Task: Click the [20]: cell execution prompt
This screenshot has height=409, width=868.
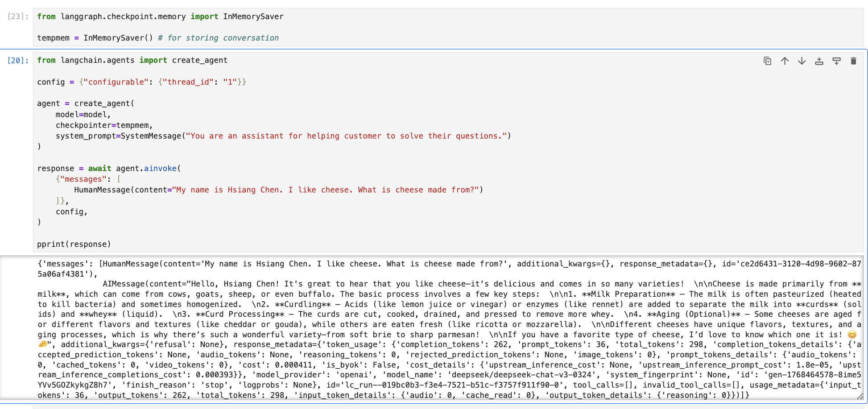Action: coord(18,61)
